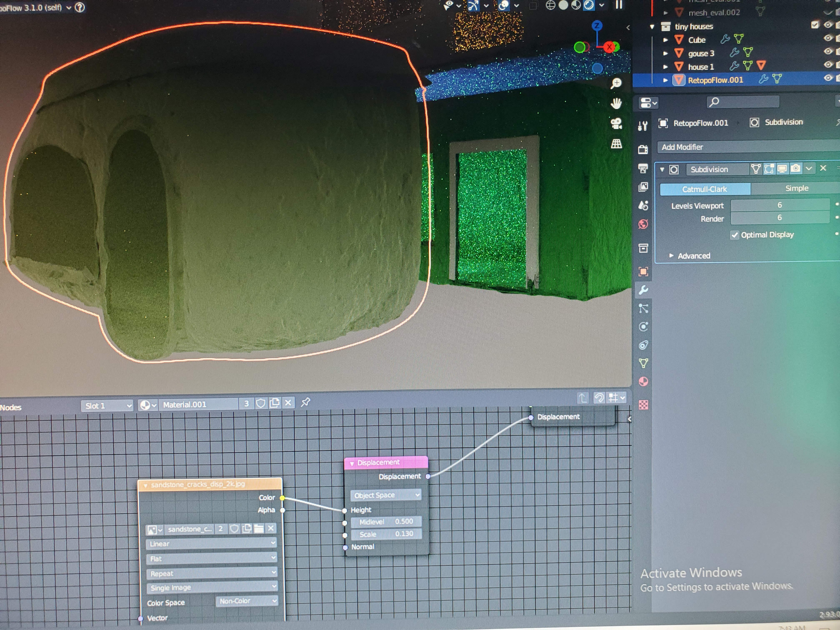Open the Object Data properties tab

[x=643, y=363]
